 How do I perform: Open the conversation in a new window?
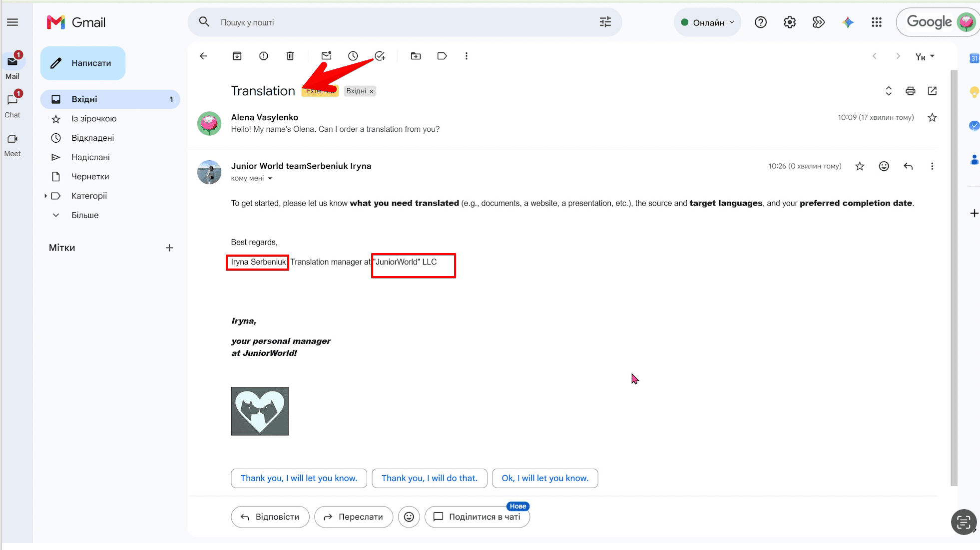tap(932, 91)
